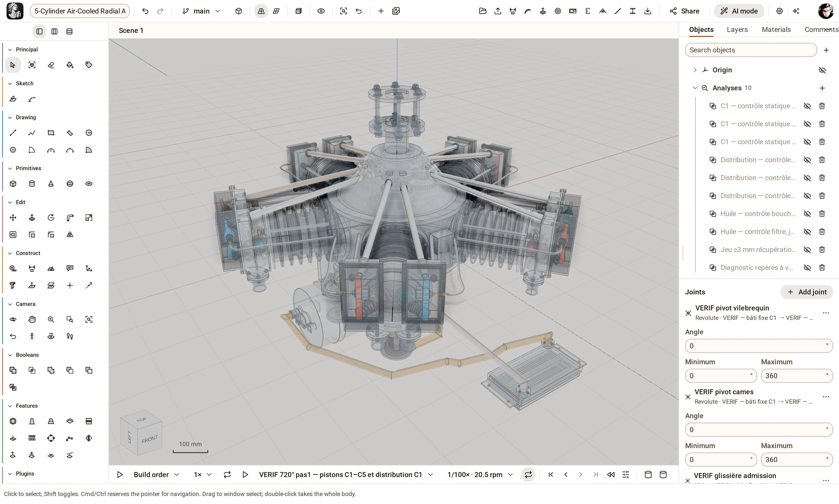Image resolution: width=839 pixels, height=504 pixels.
Task: Click the 3D cube icon near branch selector
Action: point(239,11)
